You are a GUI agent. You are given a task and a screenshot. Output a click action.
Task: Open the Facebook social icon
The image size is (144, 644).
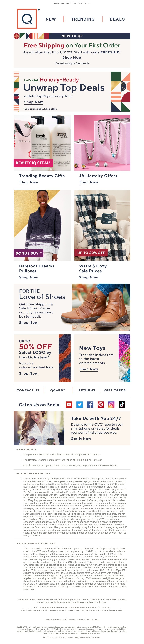(90, 404)
